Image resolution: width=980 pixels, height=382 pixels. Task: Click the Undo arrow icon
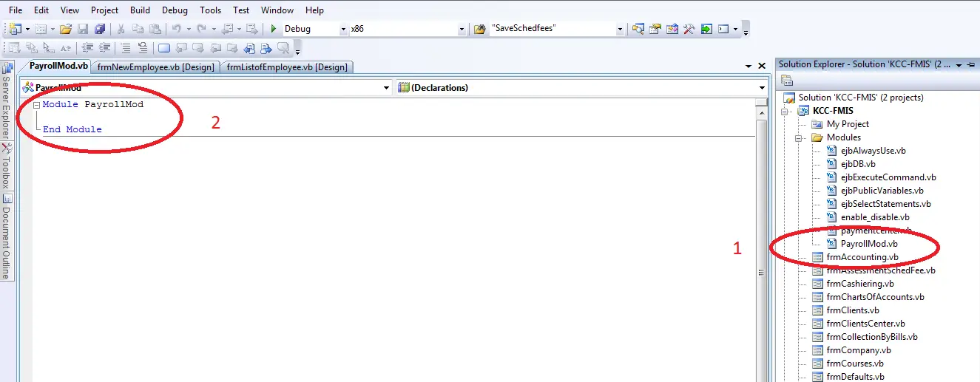pos(176,29)
